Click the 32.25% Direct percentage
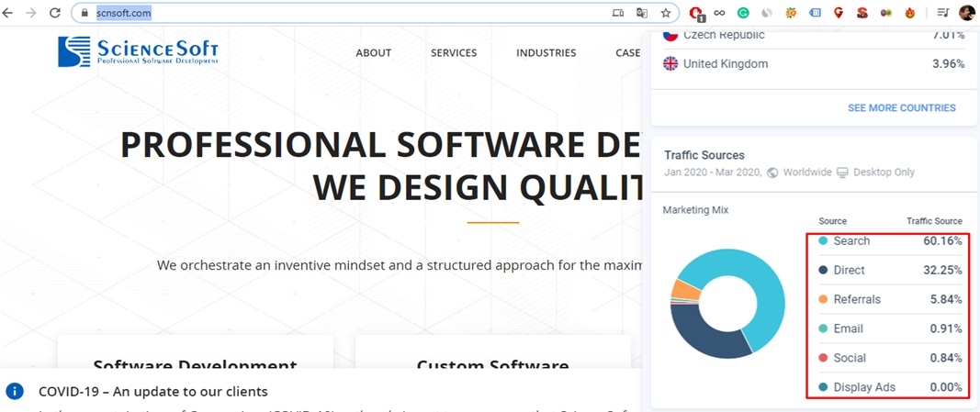 pos(942,271)
